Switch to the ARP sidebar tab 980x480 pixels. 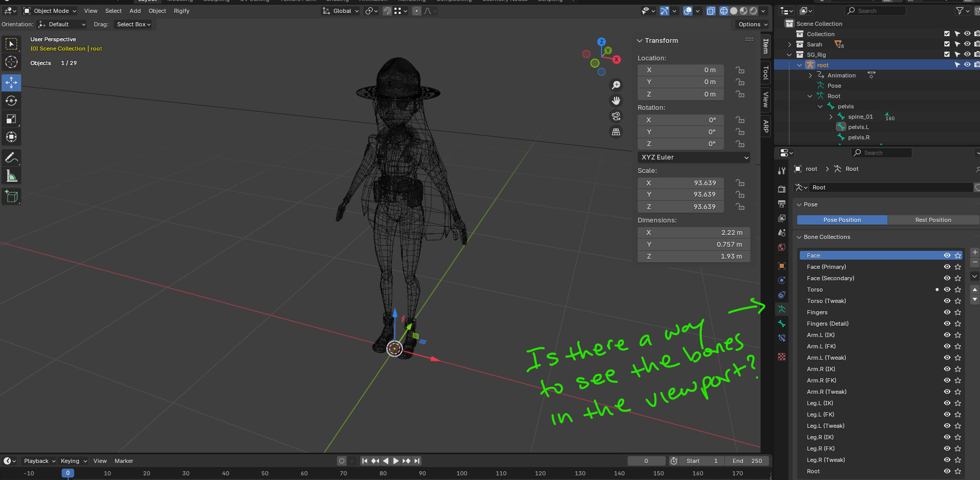[x=766, y=125]
